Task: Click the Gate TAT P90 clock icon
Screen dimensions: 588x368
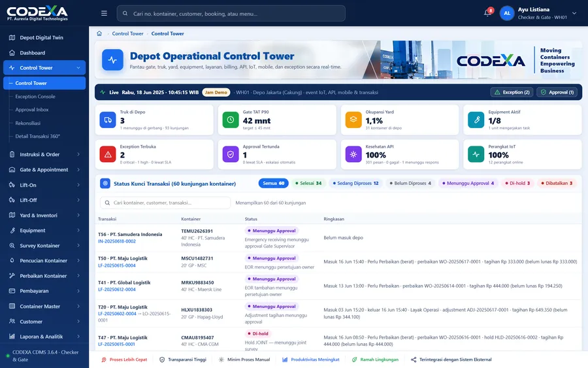Action: click(231, 120)
